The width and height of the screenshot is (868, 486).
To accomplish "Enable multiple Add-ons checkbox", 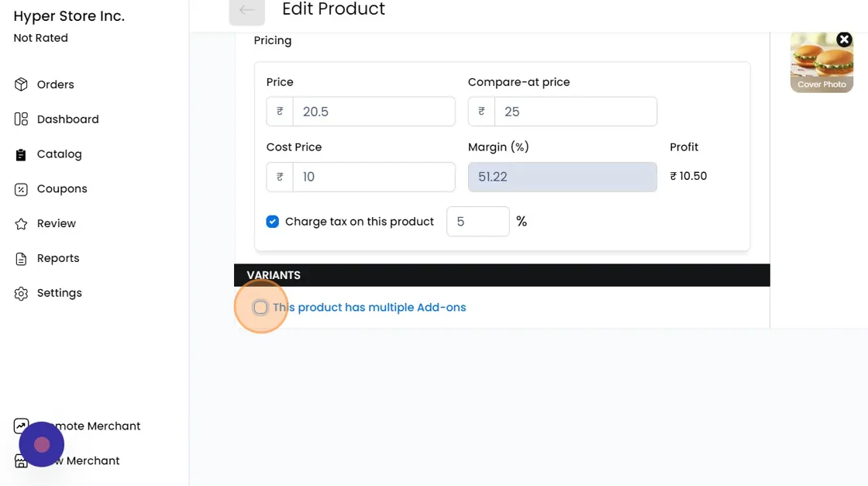I will pyautogui.click(x=261, y=308).
